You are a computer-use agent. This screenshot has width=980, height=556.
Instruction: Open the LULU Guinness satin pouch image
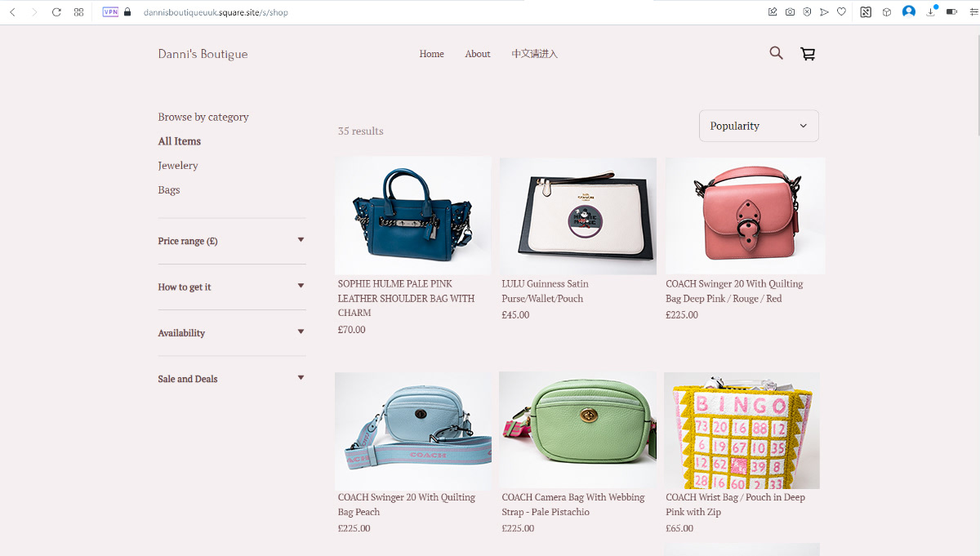click(x=578, y=216)
